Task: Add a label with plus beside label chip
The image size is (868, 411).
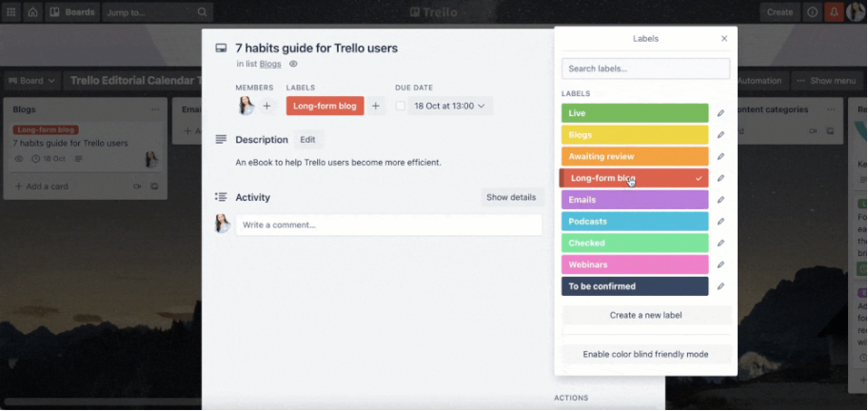Action: tap(375, 106)
